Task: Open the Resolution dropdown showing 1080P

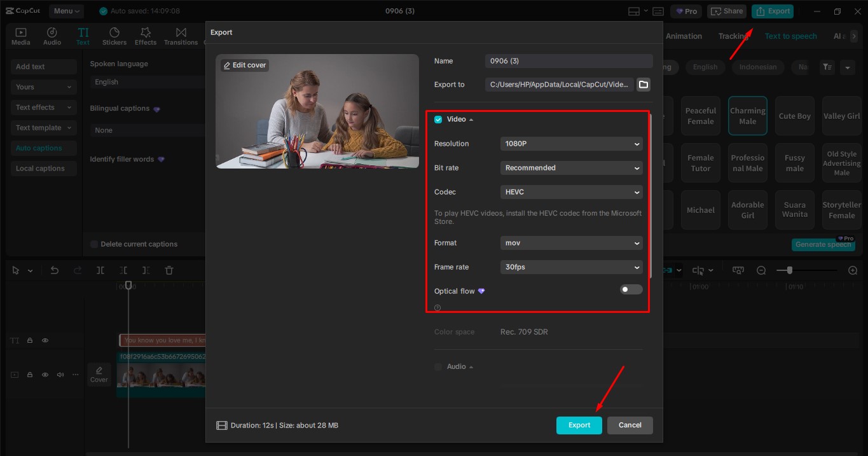Action: point(570,144)
